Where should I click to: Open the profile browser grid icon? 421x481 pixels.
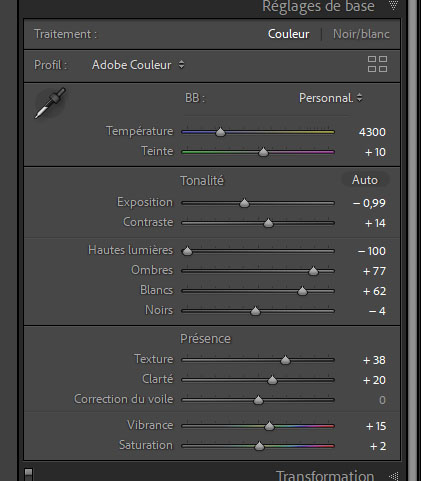pos(377,64)
